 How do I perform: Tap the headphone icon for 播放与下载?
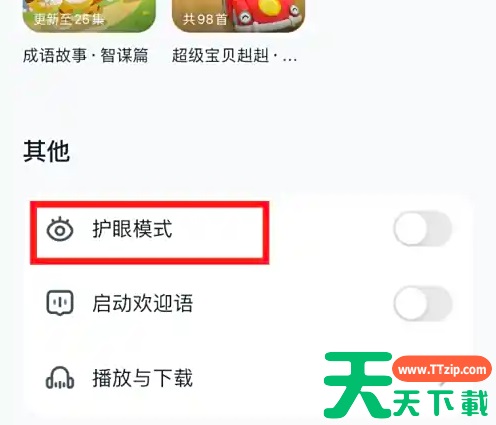point(60,378)
